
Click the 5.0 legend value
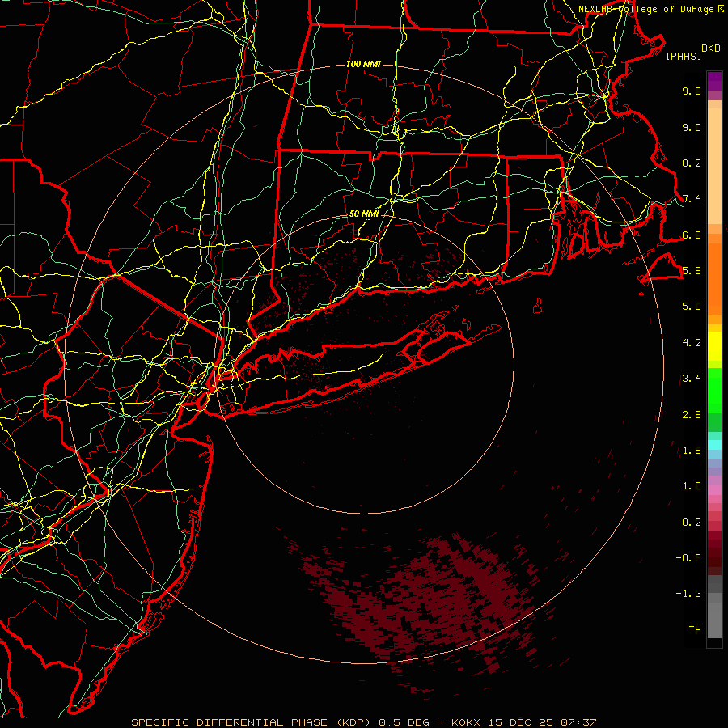point(692,307)
